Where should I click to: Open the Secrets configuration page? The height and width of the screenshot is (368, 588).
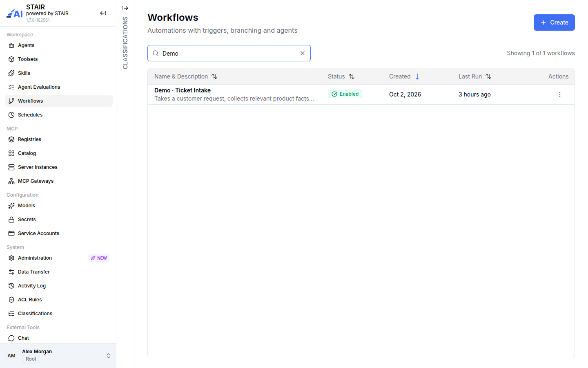pyautogui.click(x=59, y=220)
